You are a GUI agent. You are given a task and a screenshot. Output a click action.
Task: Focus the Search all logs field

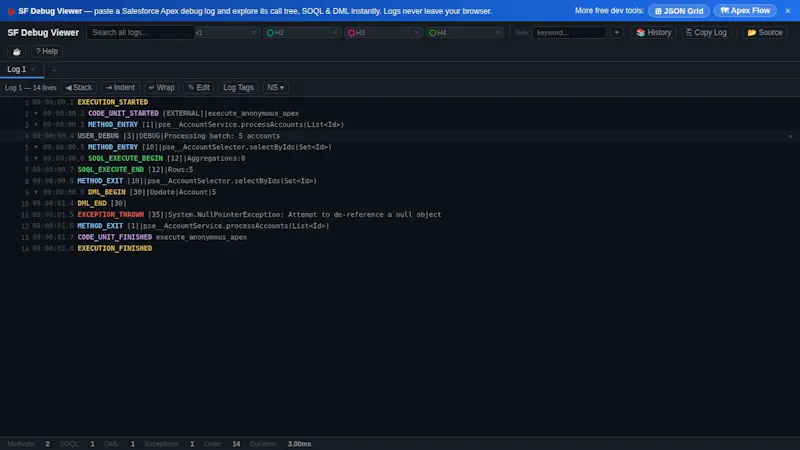pos(140,33)
